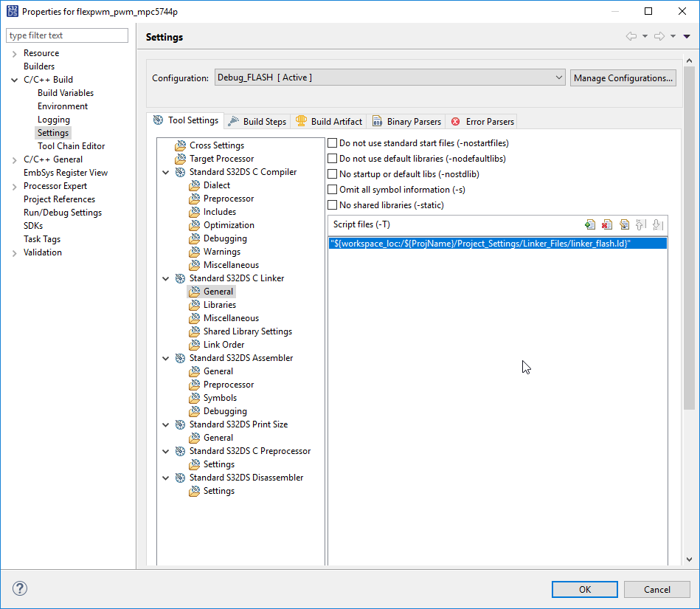The width and height of the screenshot is (700, 609).
Task: Select Debugging under C Compiler
Action: (x=225, y=238)
